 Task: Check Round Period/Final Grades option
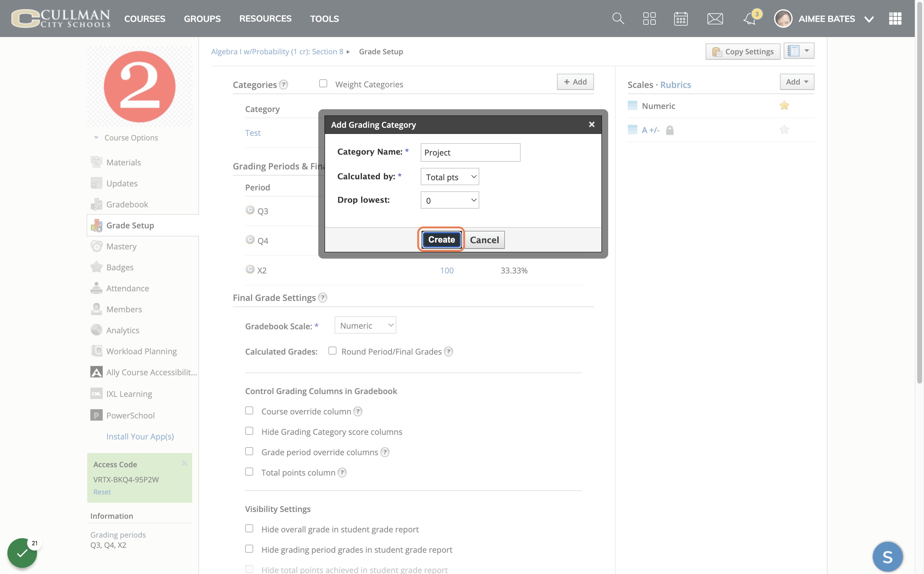[332, 351]
